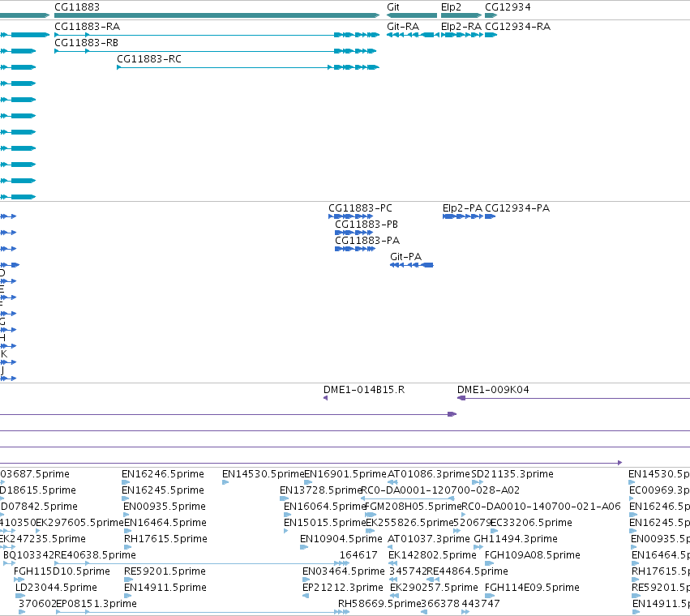The height and width of the screenshot is (616, 690).
Task: Click the EN13728.5prime EST label
Action: tap(321, 490)
